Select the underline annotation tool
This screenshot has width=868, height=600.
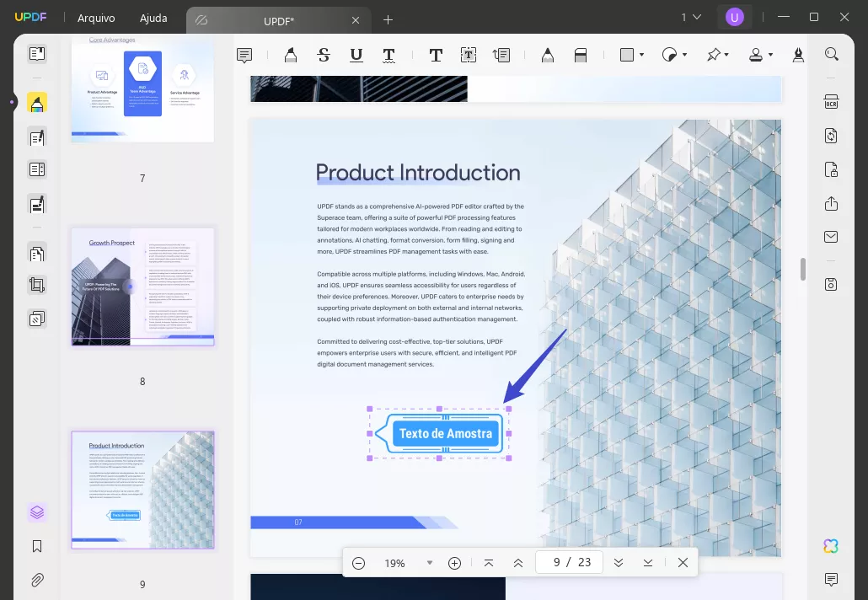pos(356,56)
